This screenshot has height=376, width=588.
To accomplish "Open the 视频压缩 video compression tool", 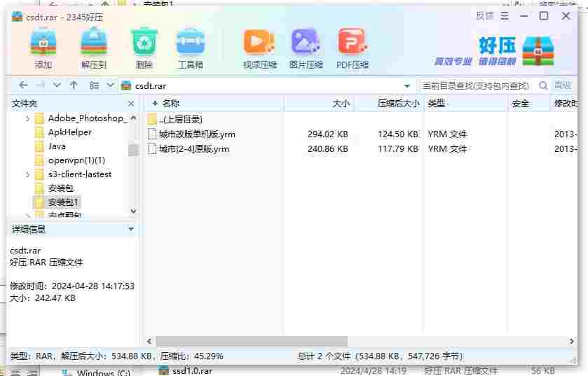I will pyautogui.click(x=259, y=49).
